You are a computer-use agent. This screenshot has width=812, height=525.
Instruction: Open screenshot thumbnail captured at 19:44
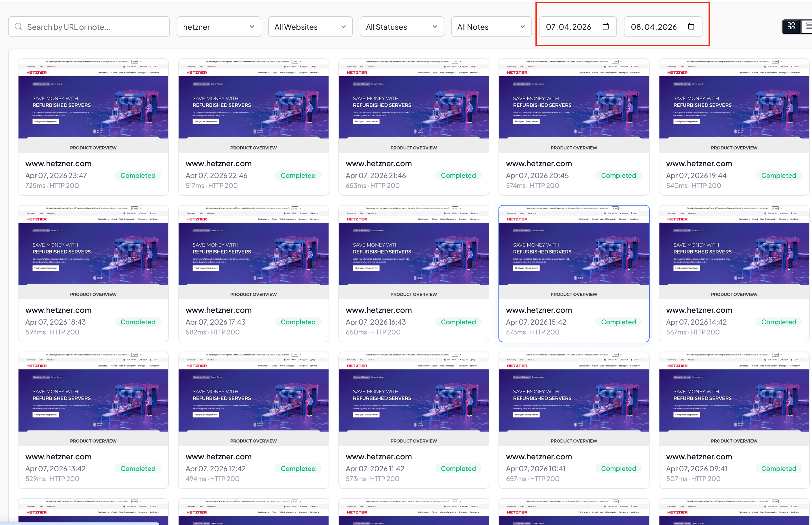point(734,106)
